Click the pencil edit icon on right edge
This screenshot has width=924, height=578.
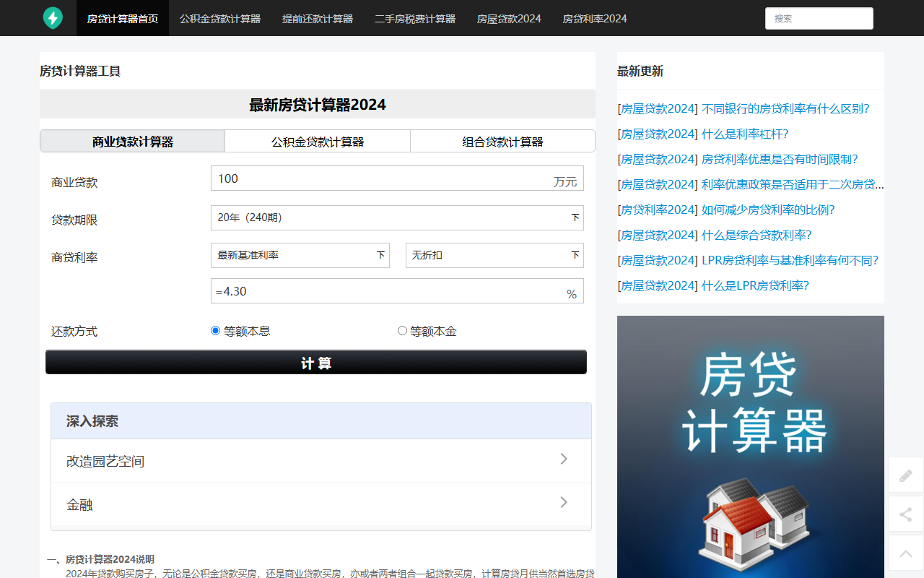(906, 475)
